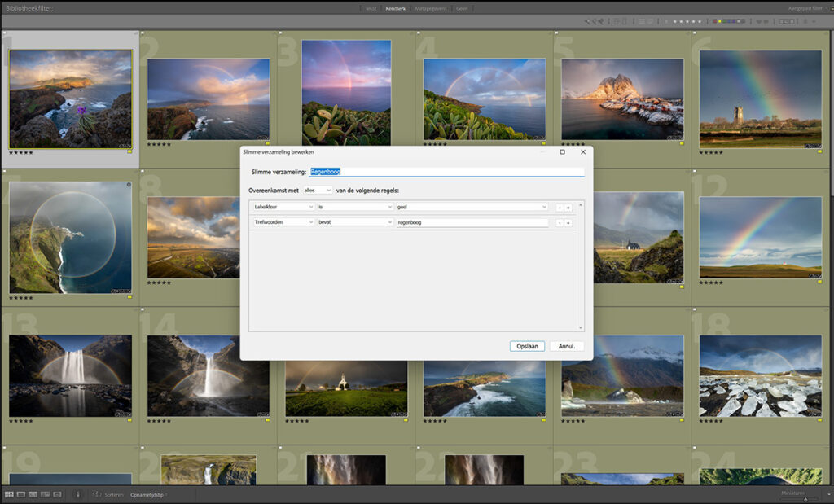Switch library filter to Tekst tab
The width and height of the screenshot is (834, 504).
[x=371, y=8]
